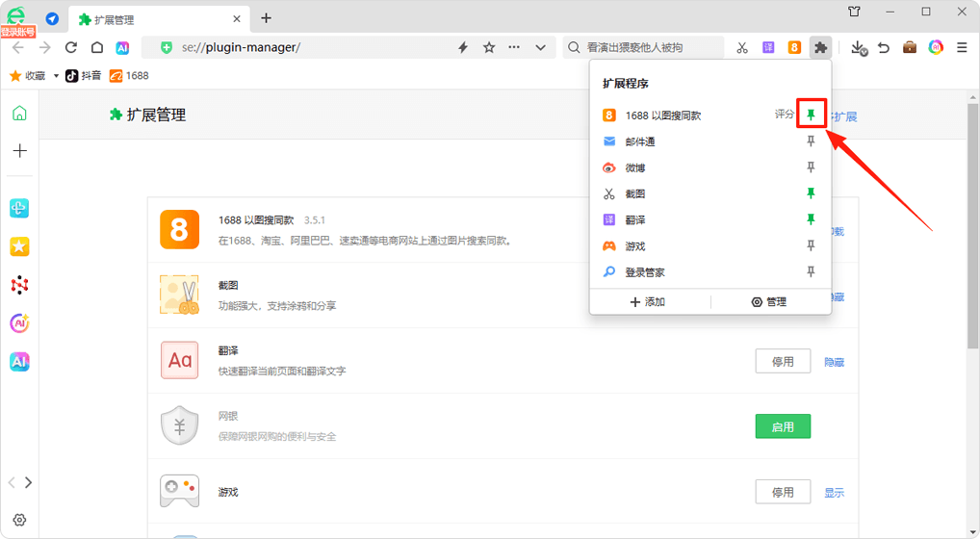Click 管理 in the extensions popup
Screen dimensions: 980x539
pyautogui.click(x=769, y=301)
